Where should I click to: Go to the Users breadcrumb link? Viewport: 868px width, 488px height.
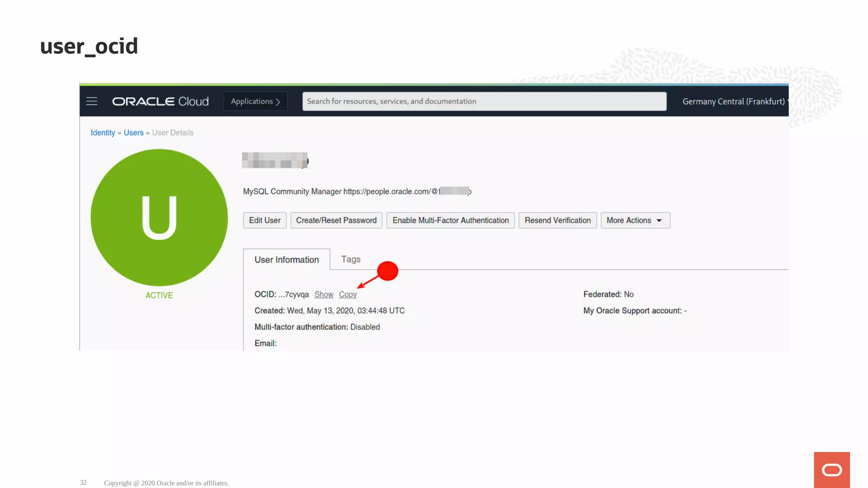(134, 133)
